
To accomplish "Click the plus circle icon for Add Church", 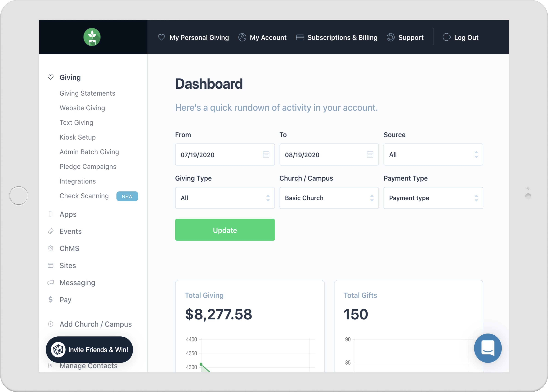I will [50, 324].
